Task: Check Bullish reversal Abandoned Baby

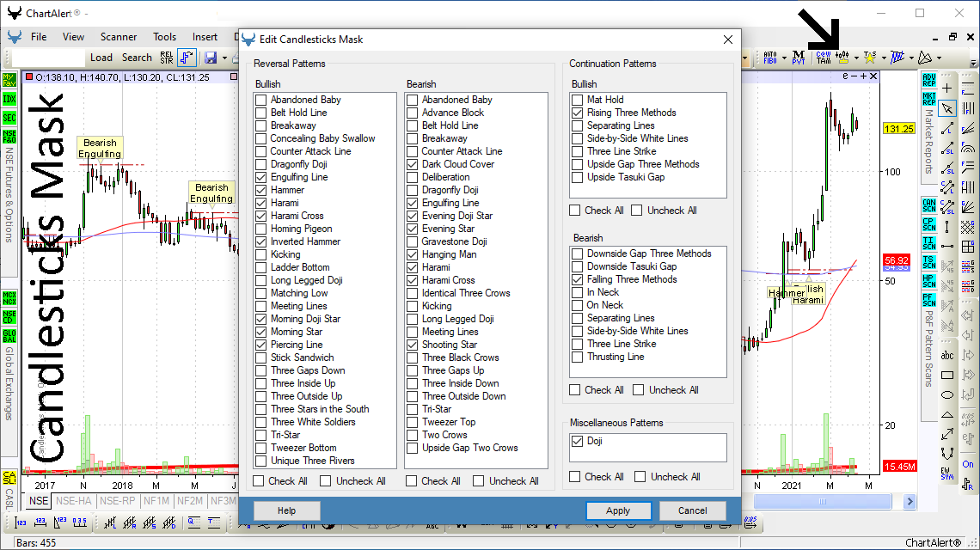Action: click(x=261, y=100)
